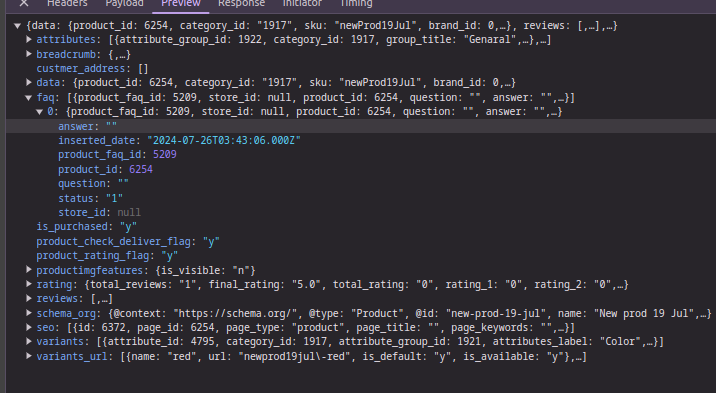Expand the productimgfeatures object

[x=29, y=270]
